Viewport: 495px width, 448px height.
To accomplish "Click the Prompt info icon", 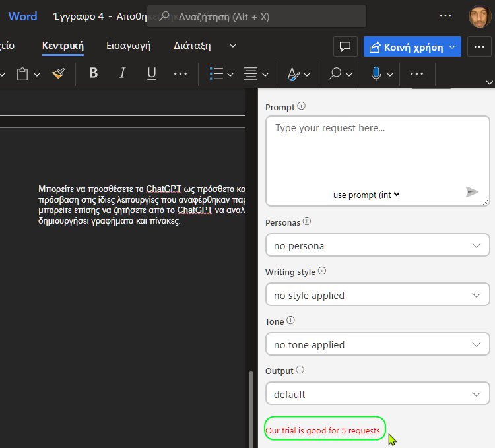I will pyautogui.click(x=302, y=106).
